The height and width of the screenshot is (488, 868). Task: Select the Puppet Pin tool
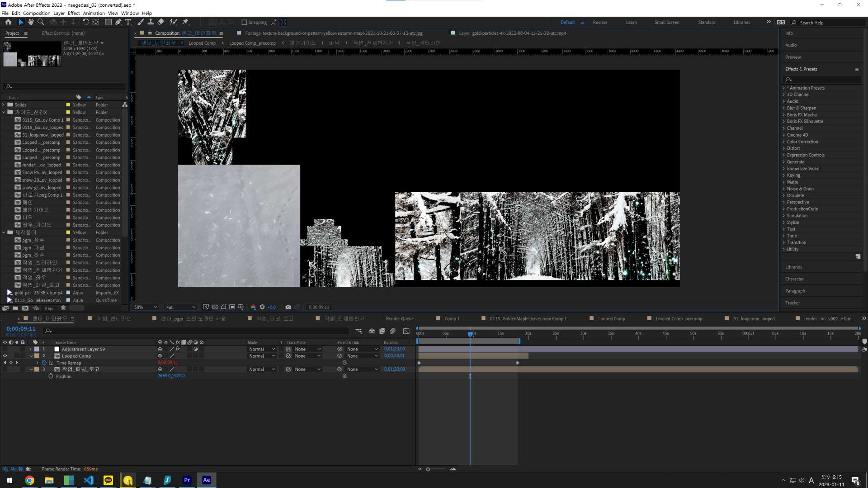point(185,22)
